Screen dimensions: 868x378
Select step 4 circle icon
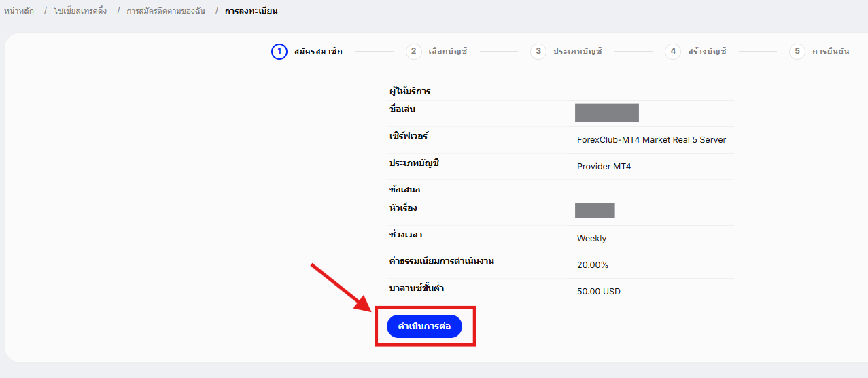click(673, 52)
